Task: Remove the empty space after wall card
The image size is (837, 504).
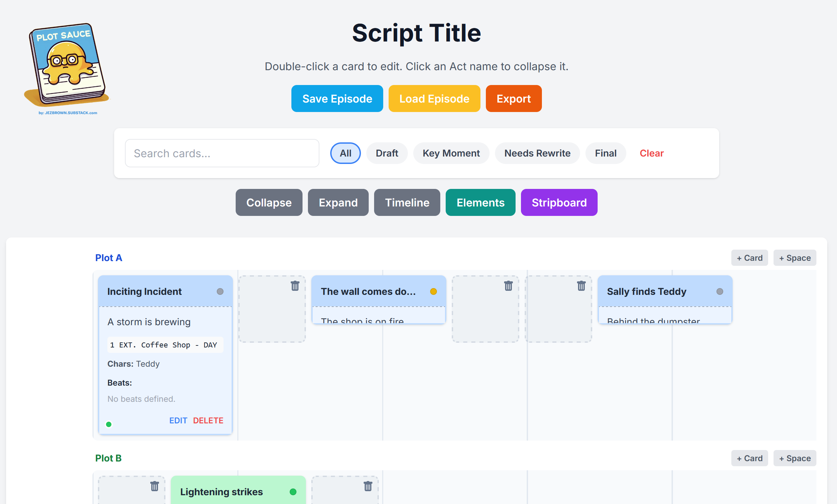Action: point(508,286)
